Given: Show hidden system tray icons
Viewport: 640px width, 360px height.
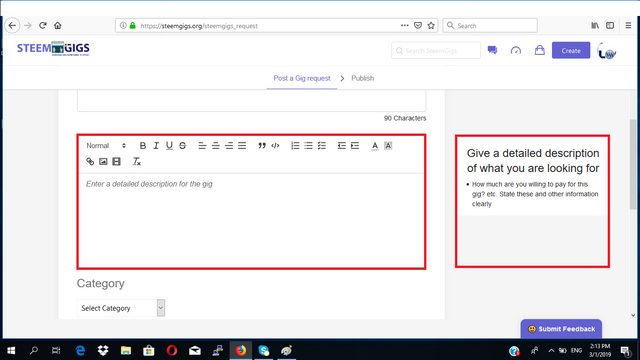Looking at the screenshot, I should 551,351.
